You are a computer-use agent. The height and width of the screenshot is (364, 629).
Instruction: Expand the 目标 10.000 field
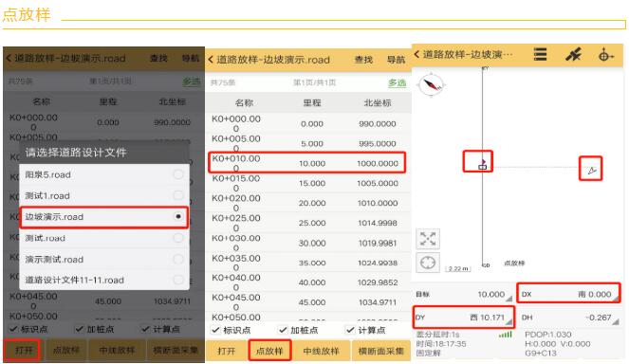pyautogui.click(x=464, y=294)
